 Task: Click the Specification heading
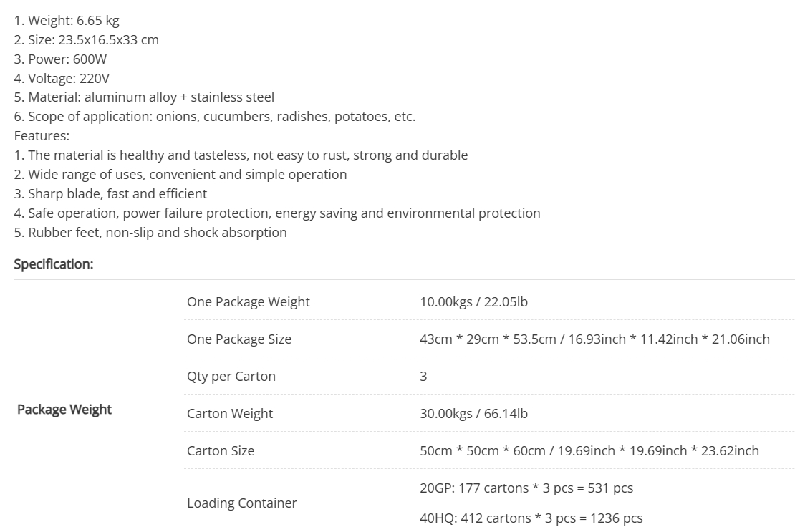53,264
